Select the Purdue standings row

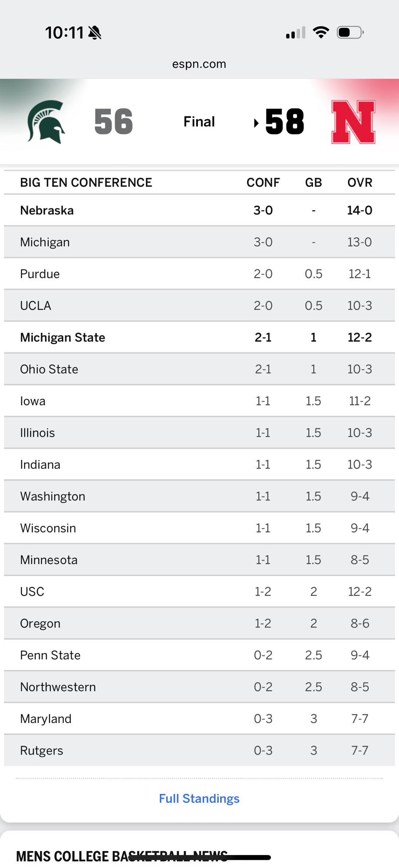(x=40, y=274)
